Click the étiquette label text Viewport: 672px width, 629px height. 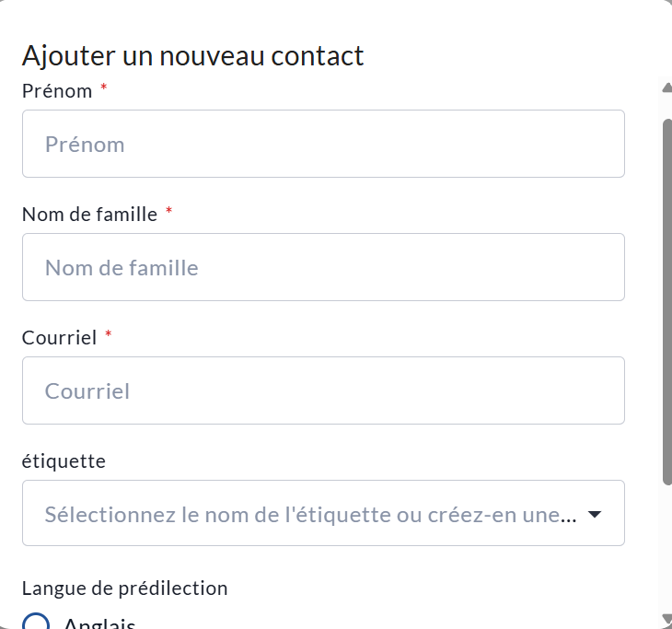pos(64,461)
